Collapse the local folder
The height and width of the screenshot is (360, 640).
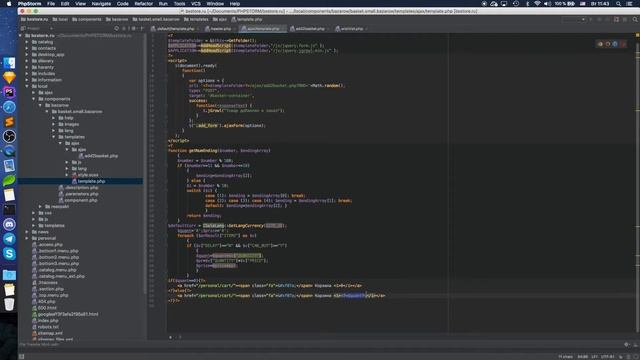[27, 86]
